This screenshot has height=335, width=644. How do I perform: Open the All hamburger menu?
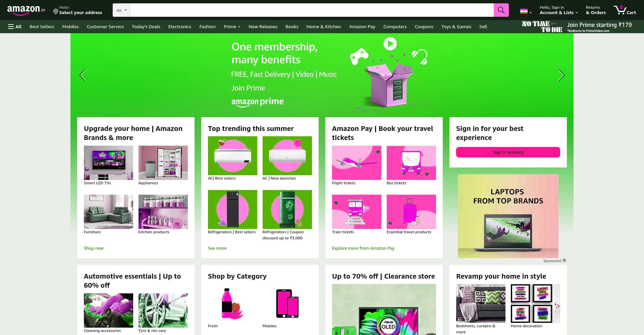click(15, 27)
